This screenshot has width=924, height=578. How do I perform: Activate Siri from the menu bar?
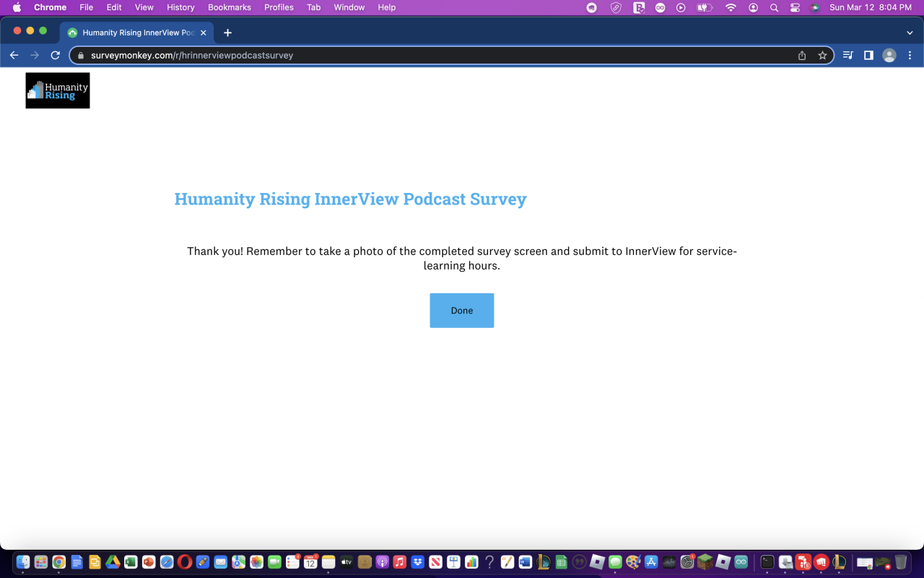pyautogui.click(x=815, y=7)
